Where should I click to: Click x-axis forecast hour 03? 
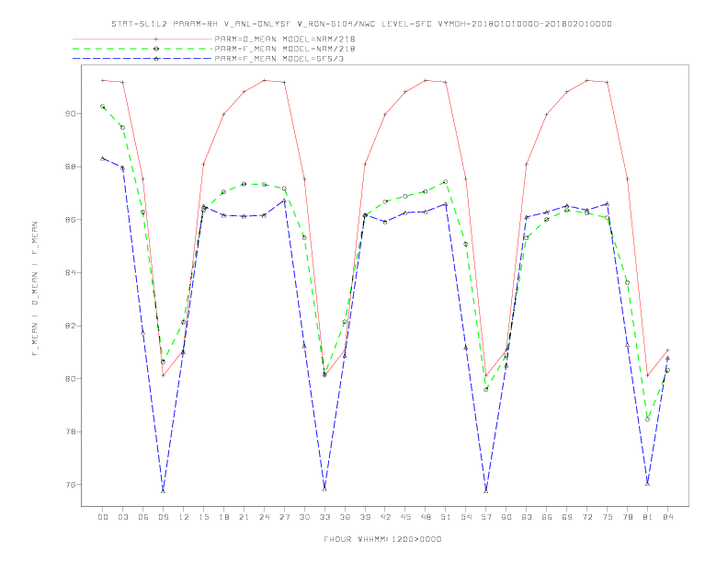pyautogui.click(x=122, y=517)
